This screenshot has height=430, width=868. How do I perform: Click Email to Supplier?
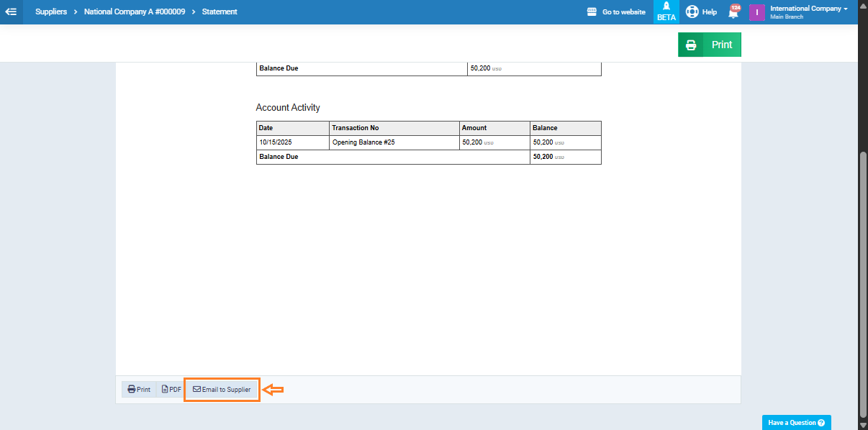(222, 390)
